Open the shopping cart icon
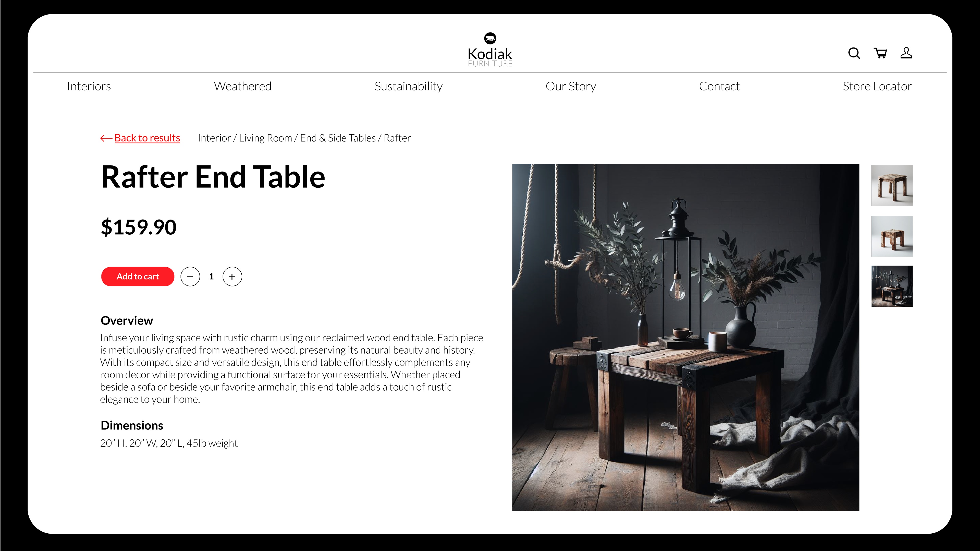This screenshot has height=551, width=980. (880, 53)
